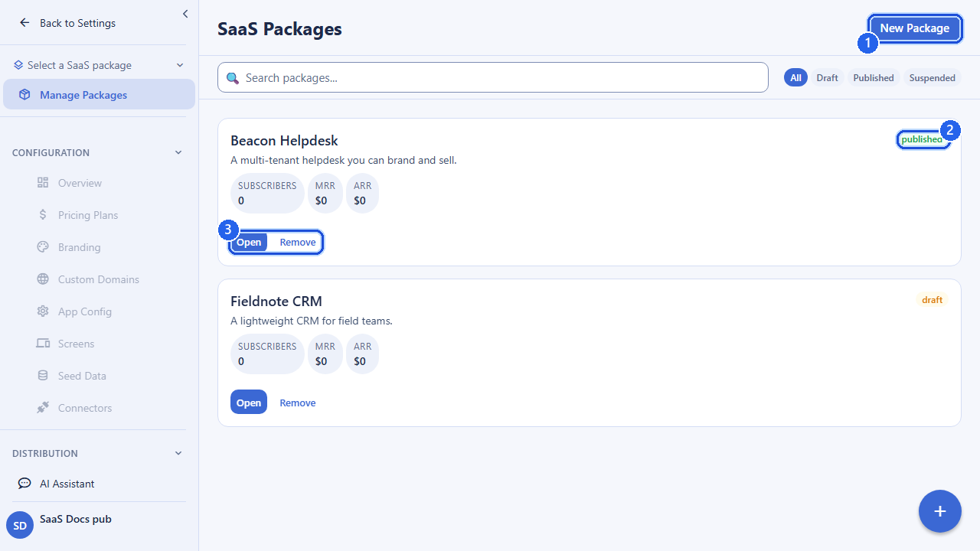Click the palette icon for Branding
The image size is (980, 551).
pos(43,247)
